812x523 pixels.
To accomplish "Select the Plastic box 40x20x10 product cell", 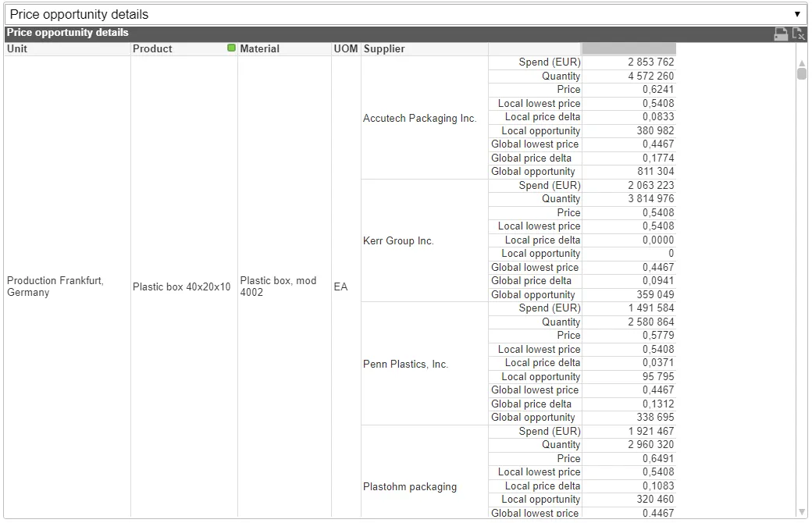I will (181, 287).
